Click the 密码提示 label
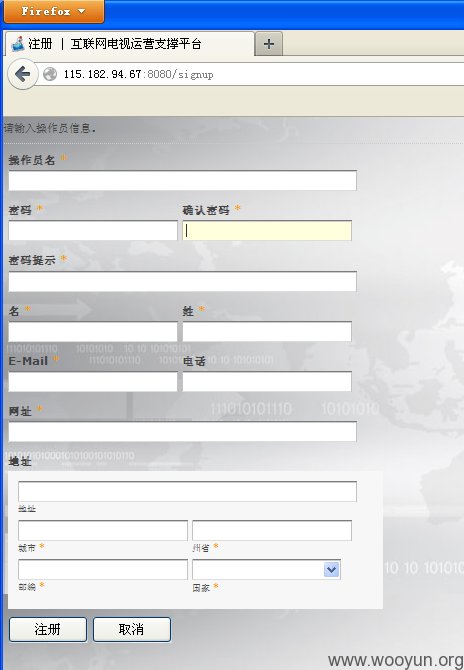The height and width of the screenshot is (670, 464). click(32, 260)
